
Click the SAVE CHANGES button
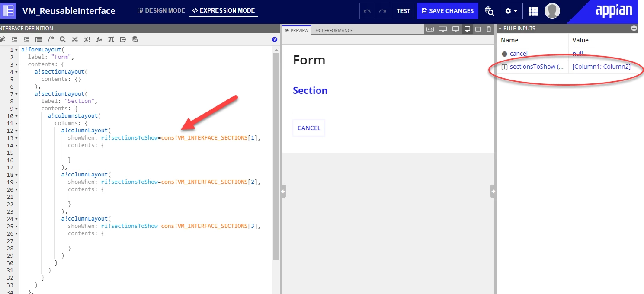pos(448,11)
